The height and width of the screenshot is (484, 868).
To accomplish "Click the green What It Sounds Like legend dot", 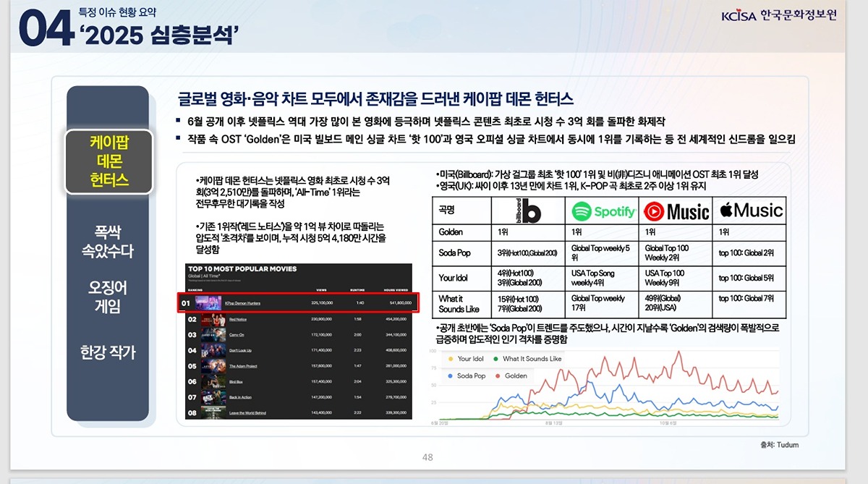I will [495, 359].
